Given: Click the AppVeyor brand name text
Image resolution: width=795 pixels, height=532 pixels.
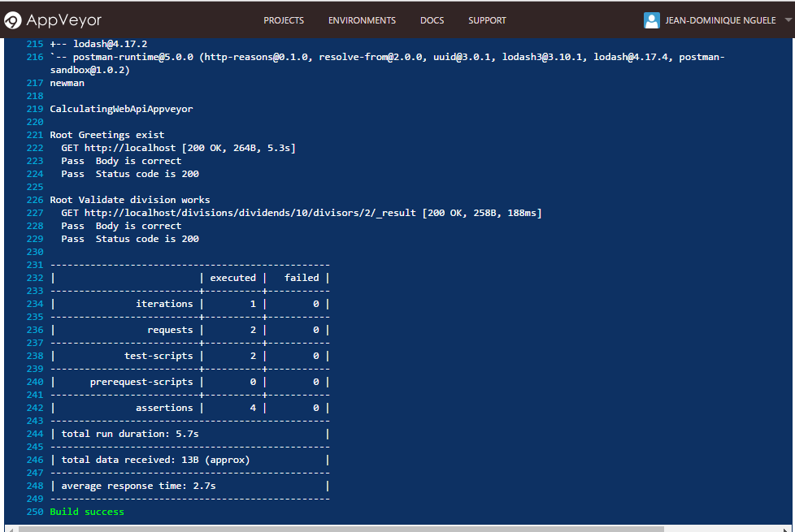Looking at the screenshot, I should 64,20.
